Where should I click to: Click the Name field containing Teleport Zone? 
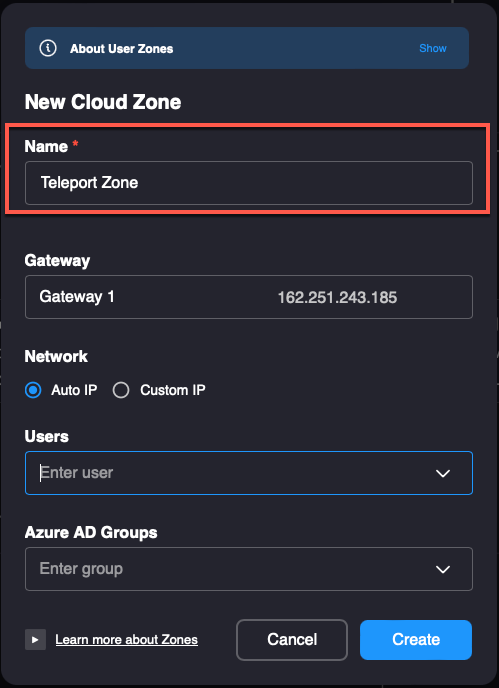249,183
